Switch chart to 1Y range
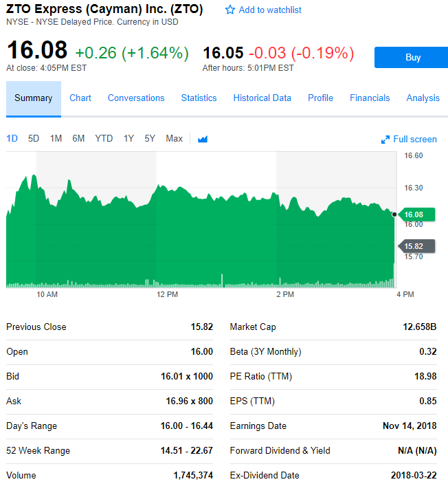Viewport: 448px width, 484px height. [x=128, y=139]
